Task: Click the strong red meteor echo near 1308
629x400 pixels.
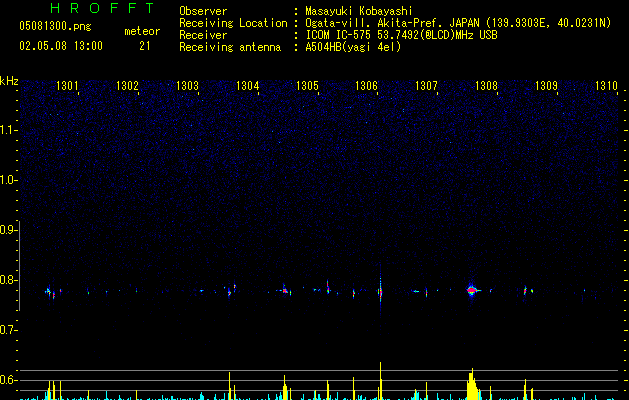Action: click(472, 290)
